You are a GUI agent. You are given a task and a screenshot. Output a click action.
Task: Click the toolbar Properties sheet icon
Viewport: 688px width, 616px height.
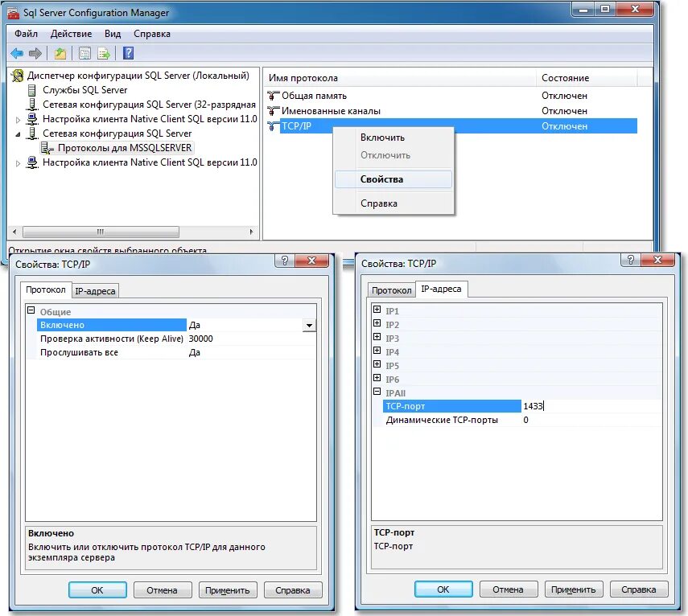(84, 54)
